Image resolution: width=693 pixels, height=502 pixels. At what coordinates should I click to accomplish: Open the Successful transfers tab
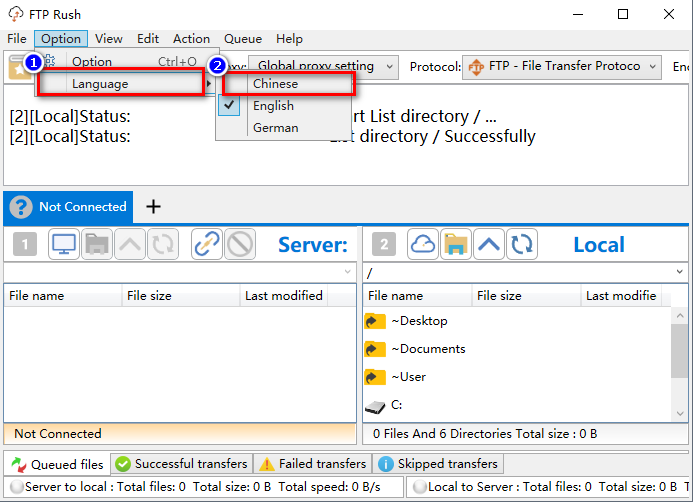coord(182,464)
